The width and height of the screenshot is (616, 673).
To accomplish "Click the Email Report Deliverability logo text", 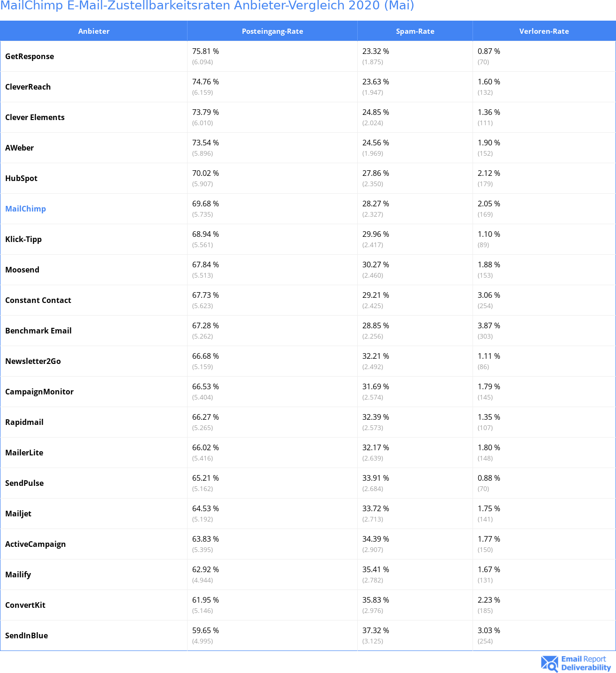I will click(586, 663).
